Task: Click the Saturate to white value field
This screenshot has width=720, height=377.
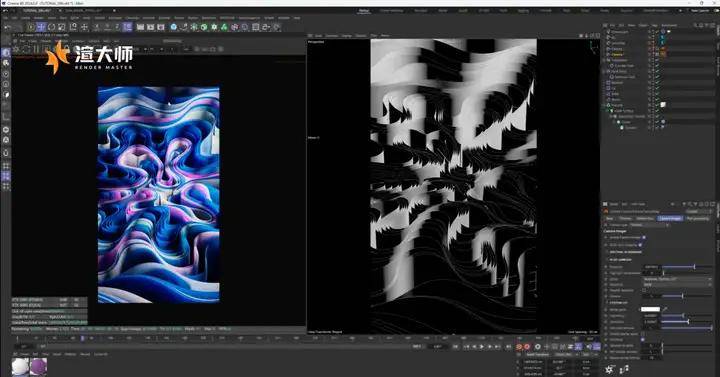Action: pyautogui.click(x=651, y=345)
